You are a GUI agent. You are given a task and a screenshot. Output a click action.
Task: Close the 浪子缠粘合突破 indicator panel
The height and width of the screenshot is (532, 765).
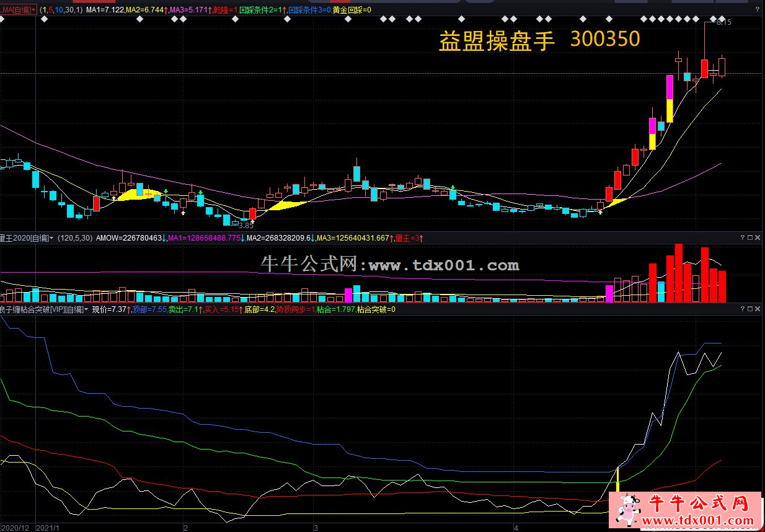758,308
